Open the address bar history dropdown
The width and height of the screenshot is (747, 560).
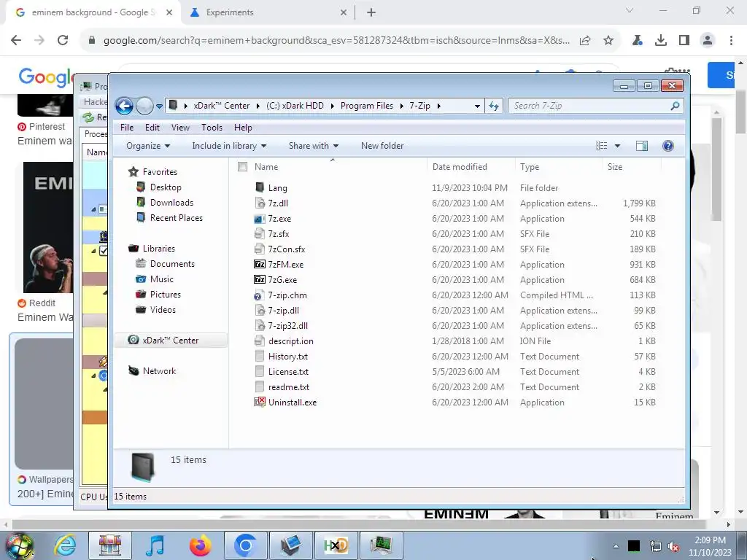[477, 106]
